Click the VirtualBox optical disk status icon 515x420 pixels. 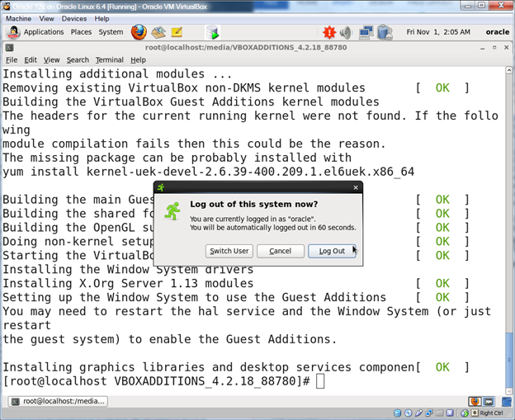click(409, 413)
